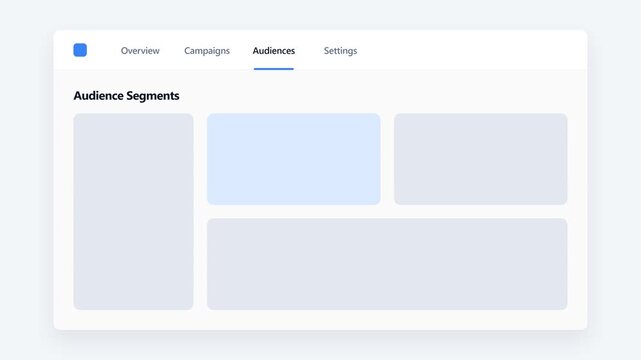Go to the Settings tab
The height and width of the screenshot is (360, 641).
coord(341,51)
